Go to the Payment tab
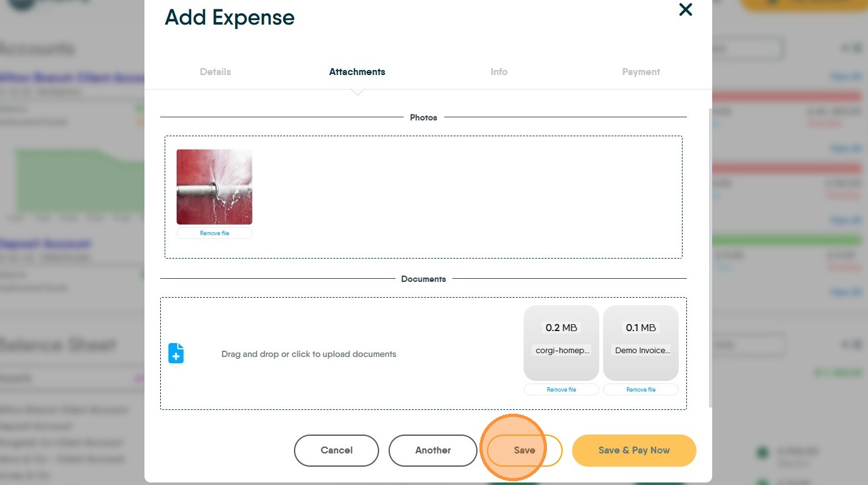Viewport: 868px width, 485px height. point(641,72)
